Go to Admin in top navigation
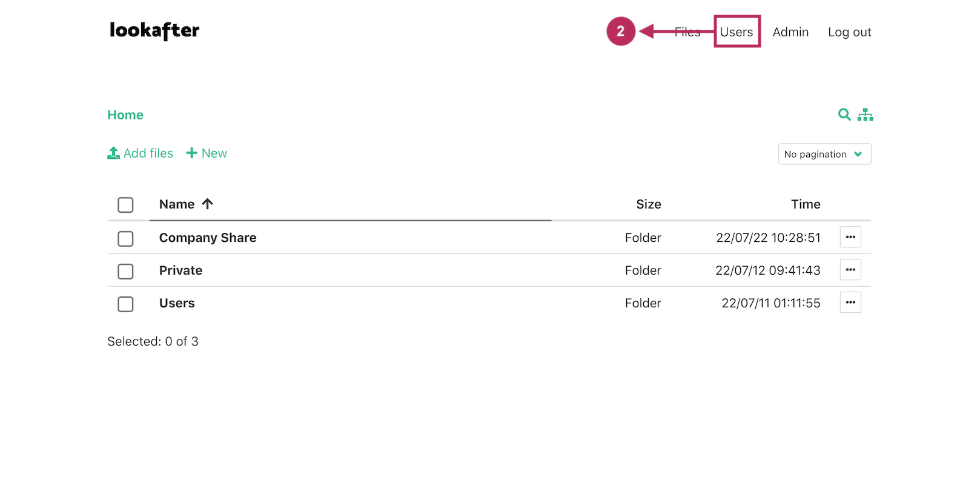 (790, 32)
